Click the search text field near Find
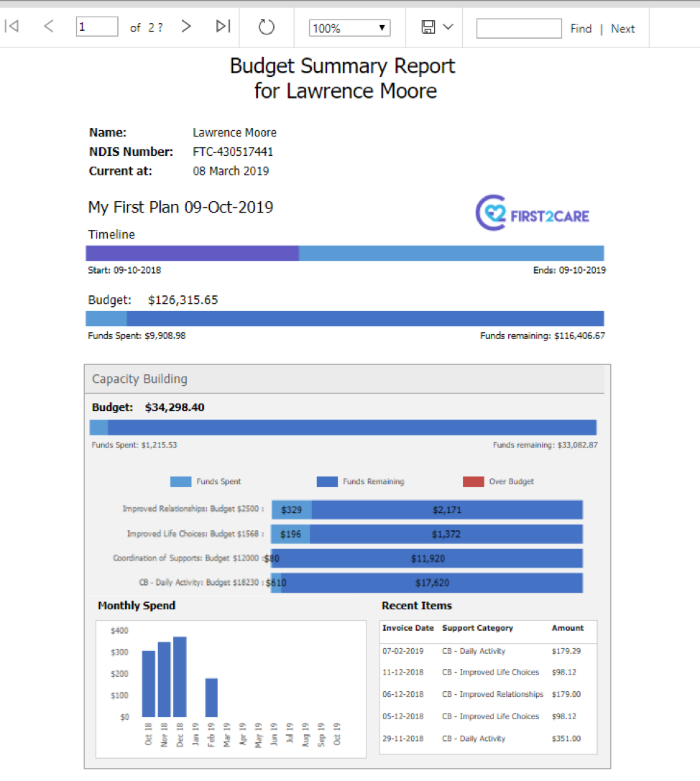The height and width of the screenshot is (781, 700). 518,28
